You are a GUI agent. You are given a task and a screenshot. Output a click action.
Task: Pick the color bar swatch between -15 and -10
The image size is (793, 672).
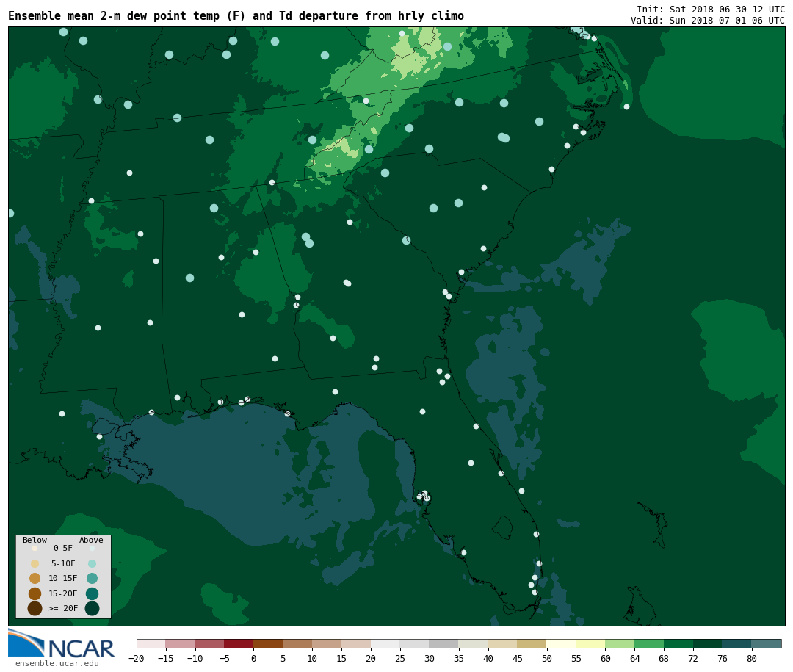click(180, 643)
